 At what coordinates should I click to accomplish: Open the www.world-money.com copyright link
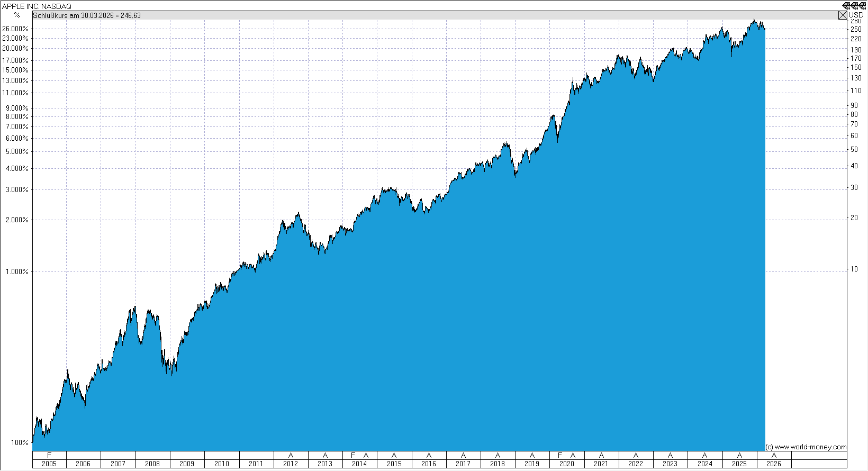click(x=806, y=447)
